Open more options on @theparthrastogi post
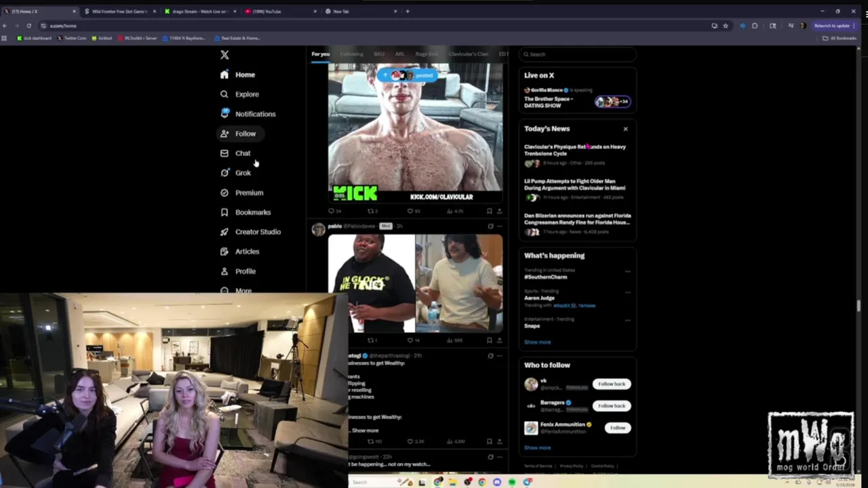868x488 pixels. click(500, 356)
